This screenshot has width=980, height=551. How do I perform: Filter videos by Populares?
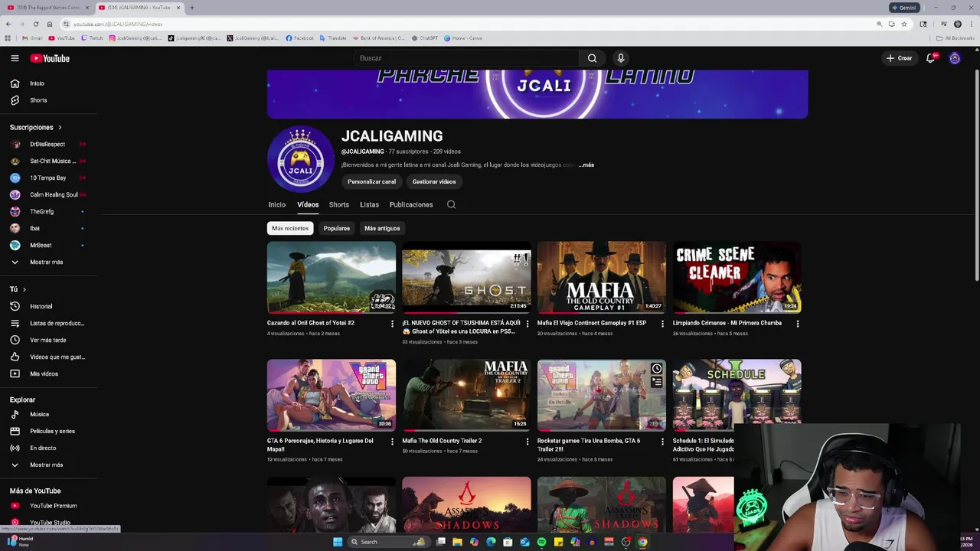336,228
